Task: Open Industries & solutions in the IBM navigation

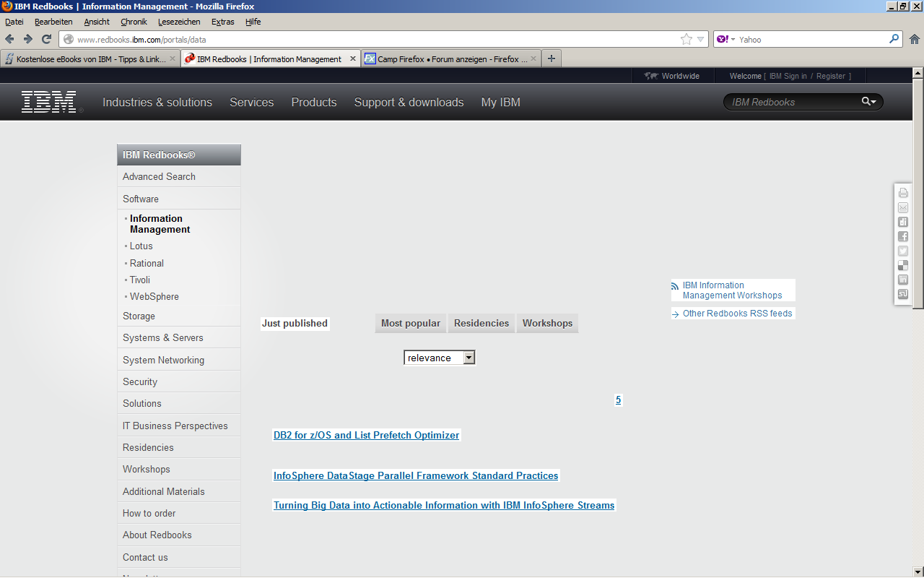Action: tap(157, 102)
